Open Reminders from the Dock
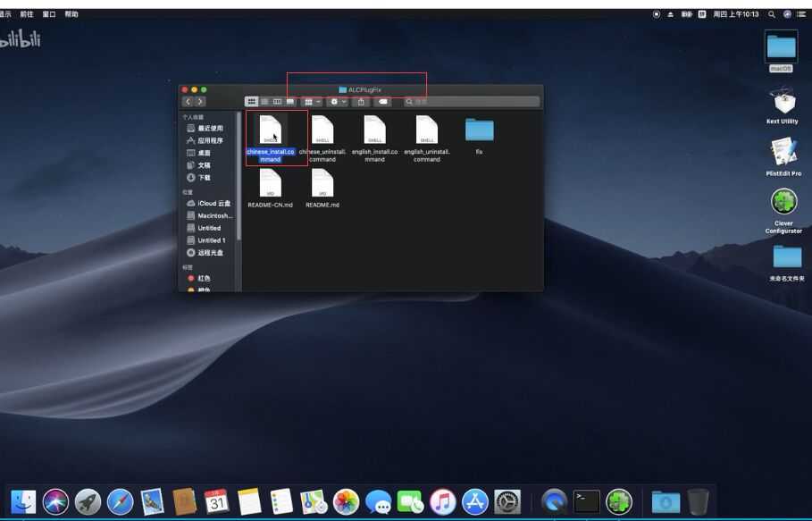Viewport: 812px width, 521px height. coord(281,501)
